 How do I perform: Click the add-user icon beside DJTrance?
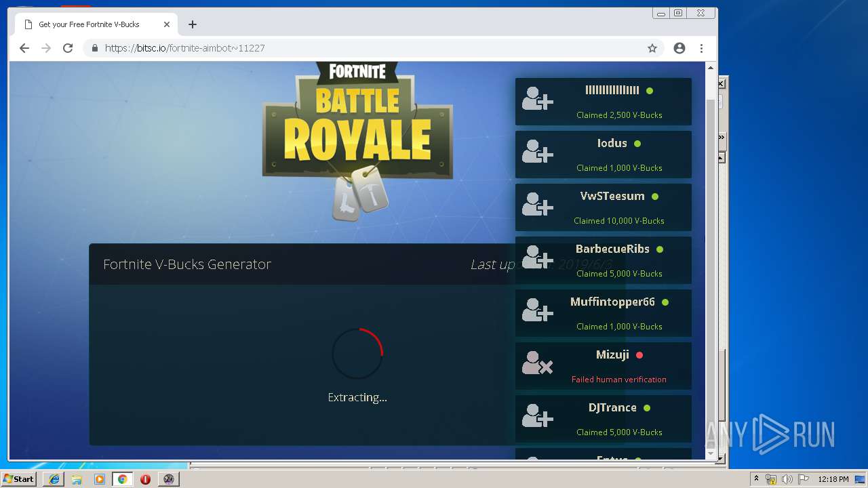(x=538, y=415)
